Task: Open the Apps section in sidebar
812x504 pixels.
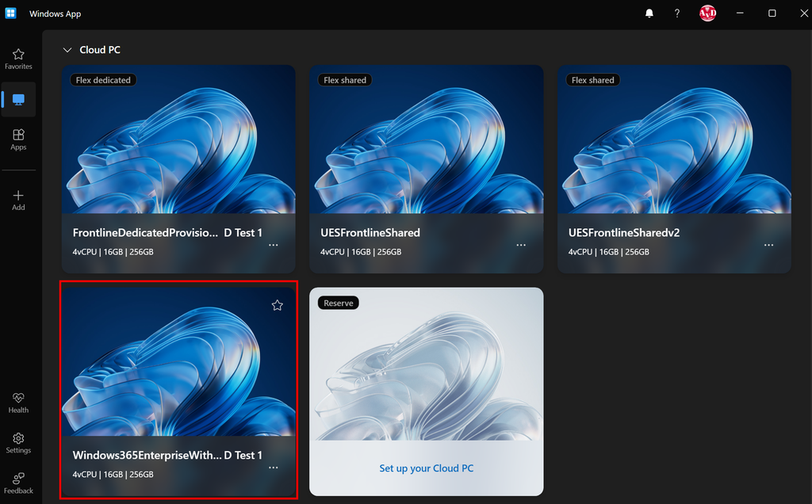Action: 18,139
